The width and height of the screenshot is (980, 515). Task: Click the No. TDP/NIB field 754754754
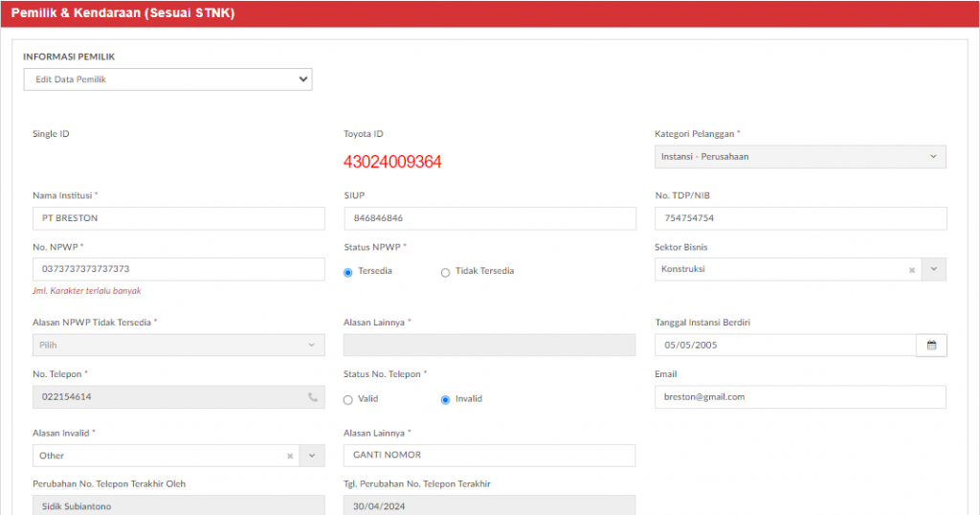(x=801, y=218)
